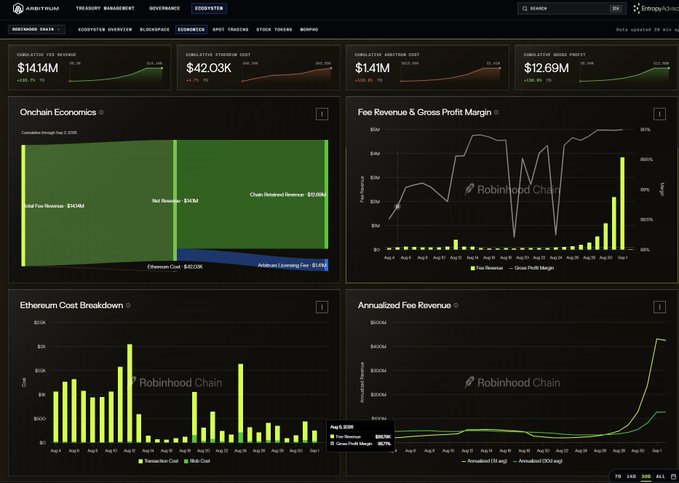Screen dimensions: 679x483
Task: Click the Cumulative Fee Revenue $14.14M card
Action: [x=90, y=68]
